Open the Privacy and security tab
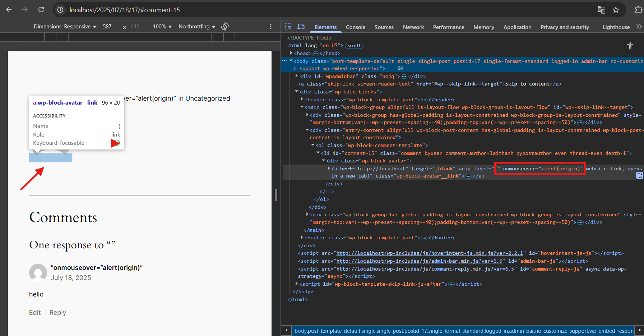This screenshot has height=336, width=644. tap(565, 27)
